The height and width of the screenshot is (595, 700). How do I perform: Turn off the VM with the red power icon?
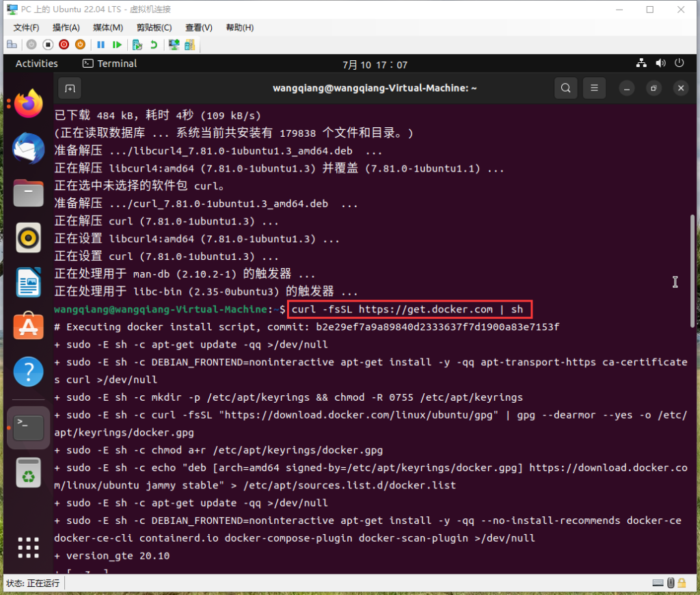click(x=63, y=44)
